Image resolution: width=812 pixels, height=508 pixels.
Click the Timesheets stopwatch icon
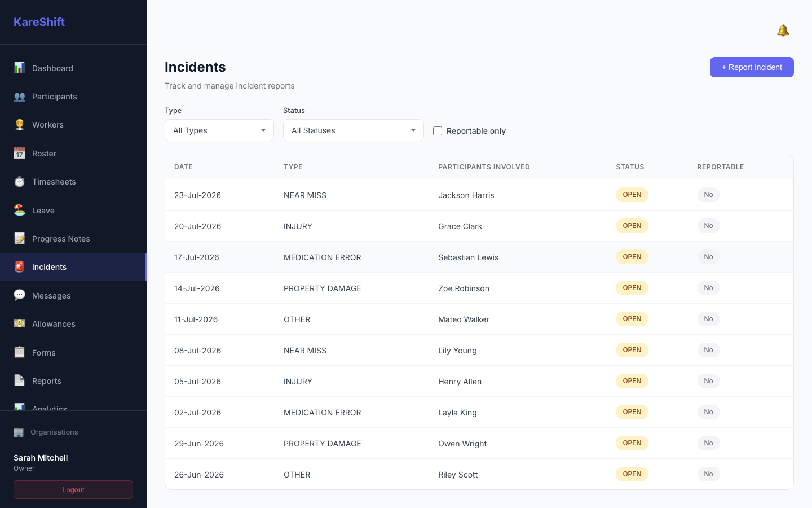point(19,182)
